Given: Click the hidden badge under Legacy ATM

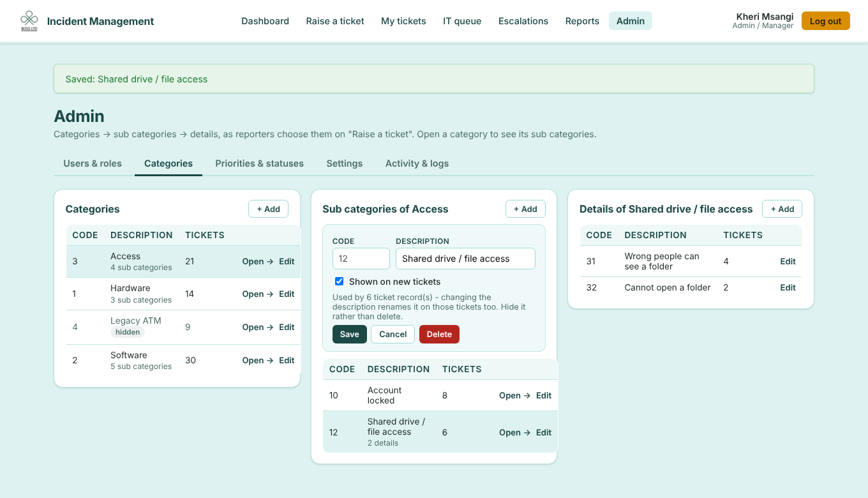Looking at the screenshot, I should tap(128, 332).
